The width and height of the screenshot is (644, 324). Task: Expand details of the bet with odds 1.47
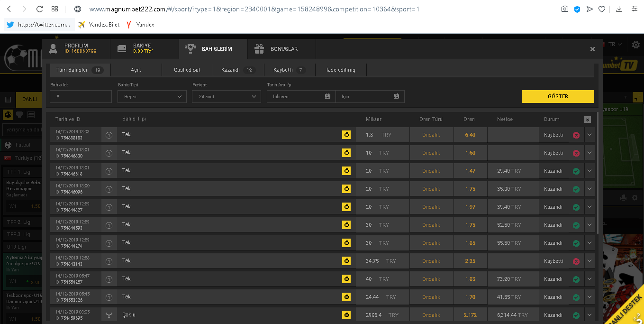(x=590, y=171)
